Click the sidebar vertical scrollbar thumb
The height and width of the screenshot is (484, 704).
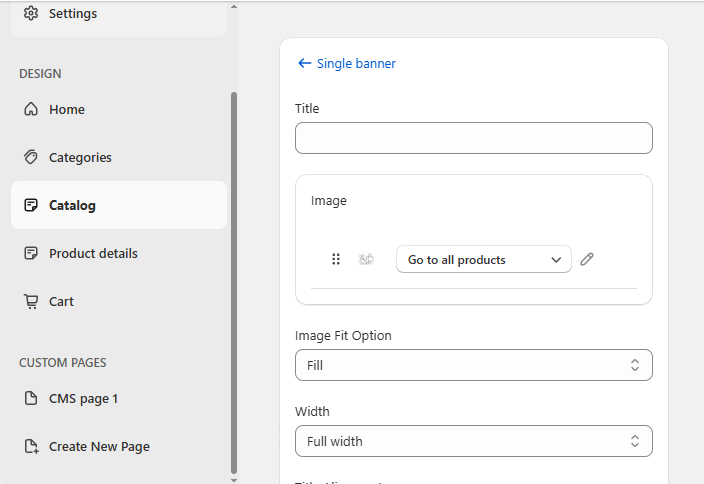pyautogui.click(x=233, y=283)
